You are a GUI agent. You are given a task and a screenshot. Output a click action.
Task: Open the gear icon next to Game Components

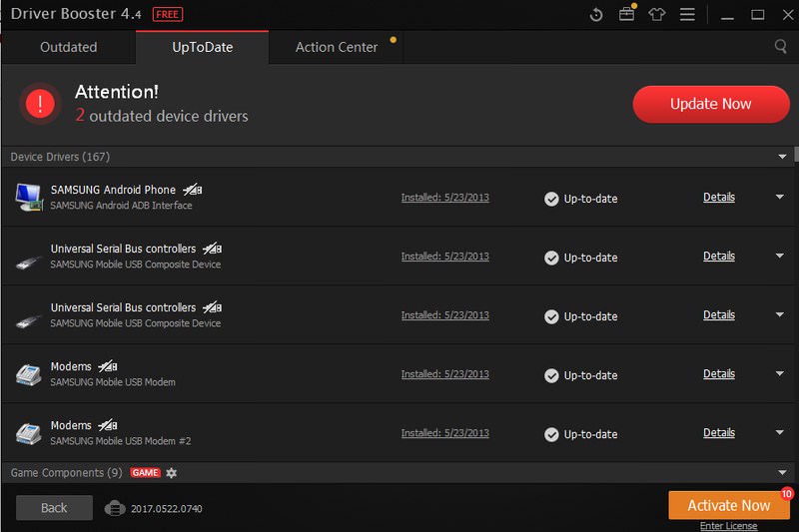[171, 473]
